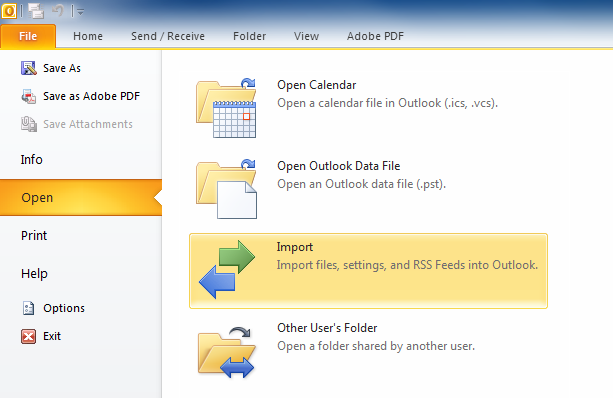Choose Save as Adobe PDF
The height and width of the screenshot is (398, 613).
click(91, 96)
